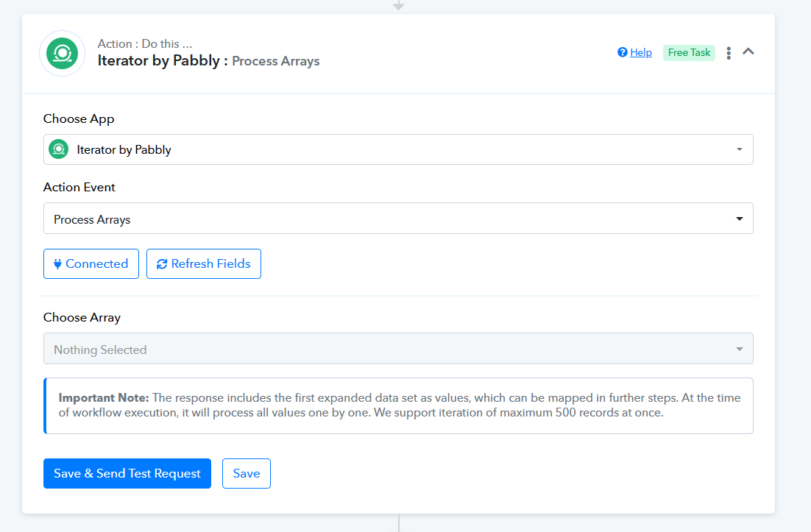811x532 pixels.
Task: Click the Choose App label
Action: (79, 119)
